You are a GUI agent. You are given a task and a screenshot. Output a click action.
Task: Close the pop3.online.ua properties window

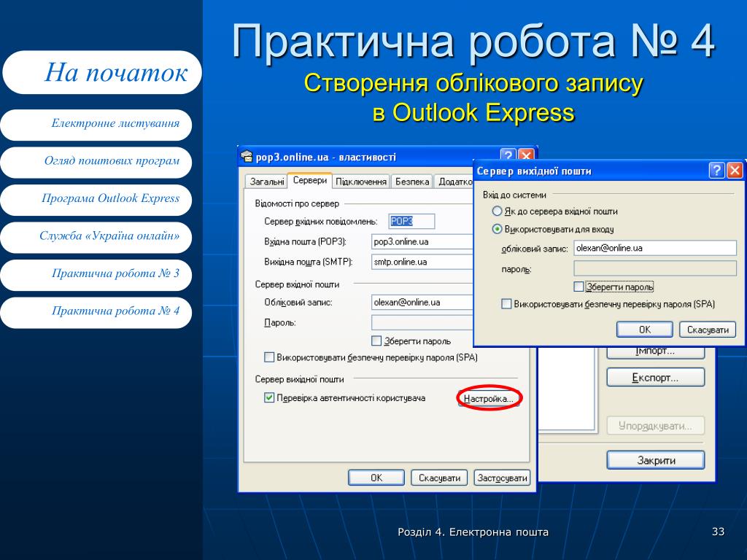[x=525, y=155]
